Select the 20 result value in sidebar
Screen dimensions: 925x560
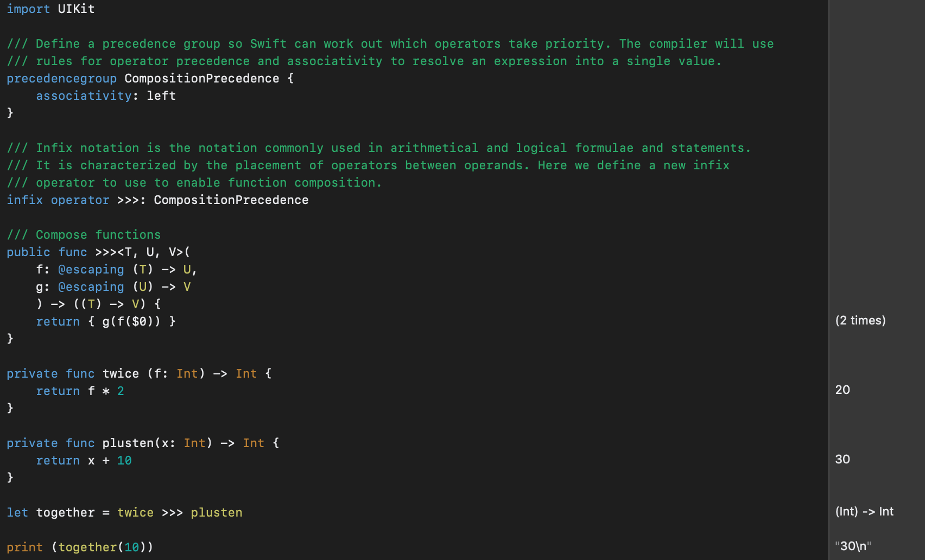click(x=842, y=390)
